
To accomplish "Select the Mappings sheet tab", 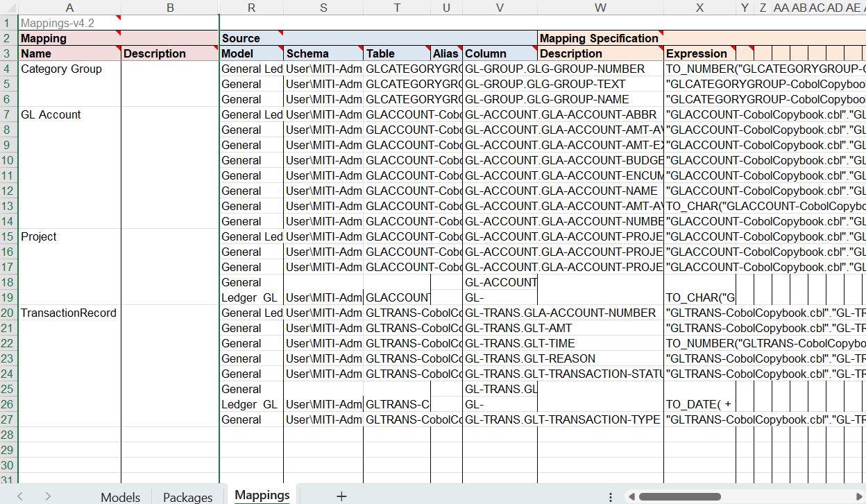I will point(262,495).
